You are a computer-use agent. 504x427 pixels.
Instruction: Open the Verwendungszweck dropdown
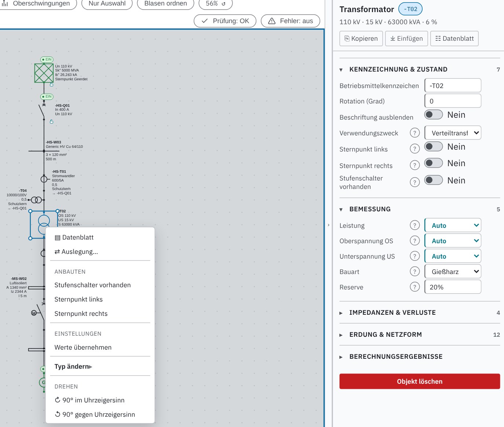pyautogui.click(x=453, y=133)
